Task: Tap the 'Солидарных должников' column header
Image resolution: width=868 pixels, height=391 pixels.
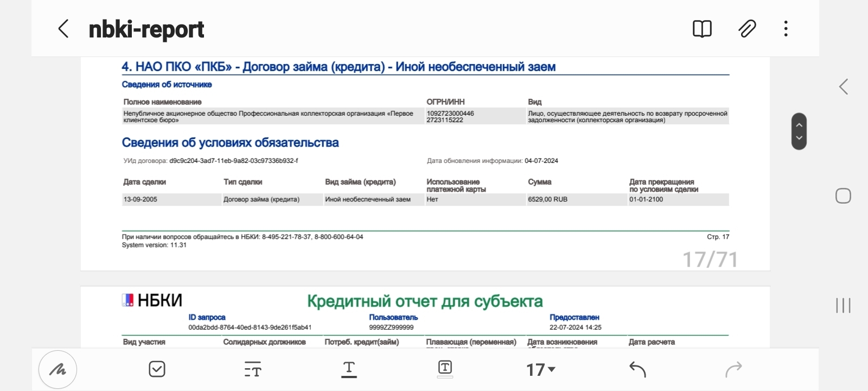Action: pos(265,342)
